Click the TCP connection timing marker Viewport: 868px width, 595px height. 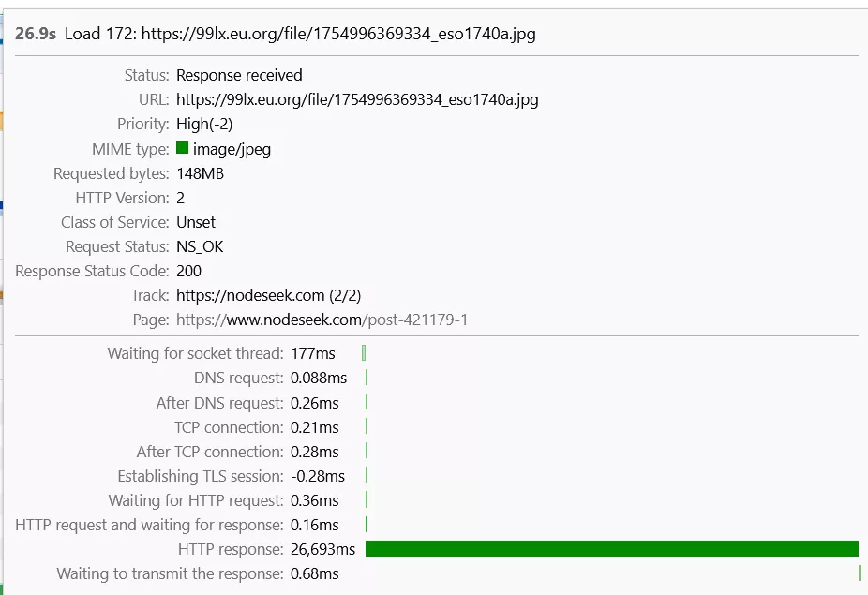click(x=367, y=426)
